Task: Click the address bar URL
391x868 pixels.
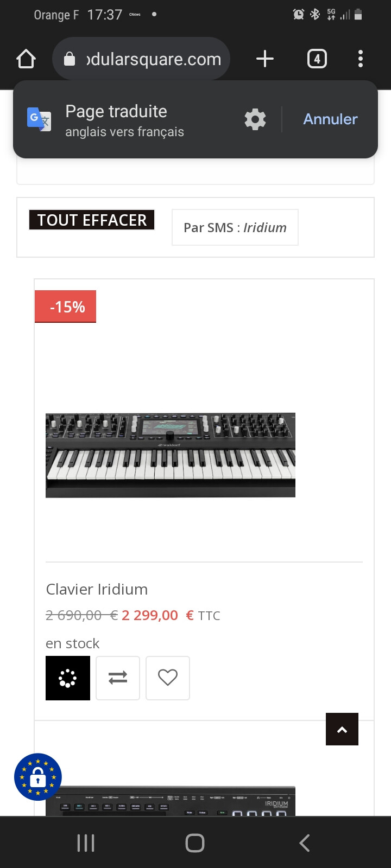Action: 153,59
